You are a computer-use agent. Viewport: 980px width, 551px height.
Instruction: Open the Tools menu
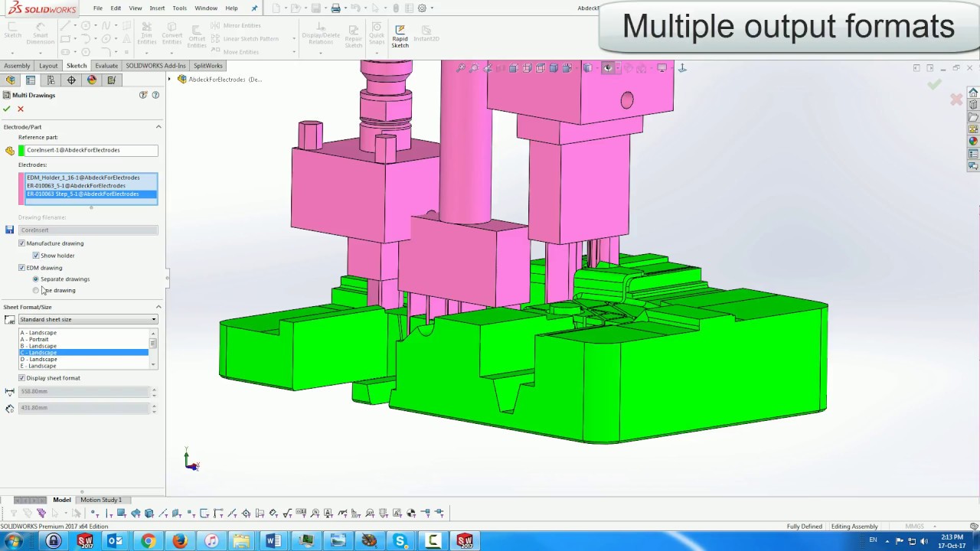tap(179, 8)
